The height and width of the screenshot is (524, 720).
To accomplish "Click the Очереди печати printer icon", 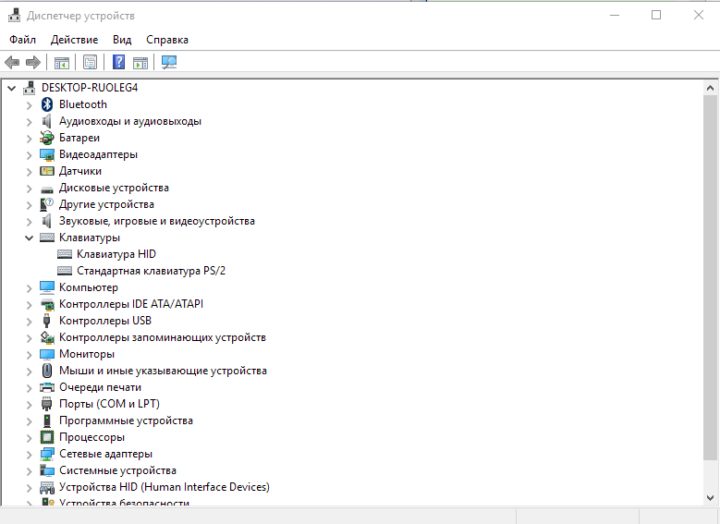I will pos(47,387).
